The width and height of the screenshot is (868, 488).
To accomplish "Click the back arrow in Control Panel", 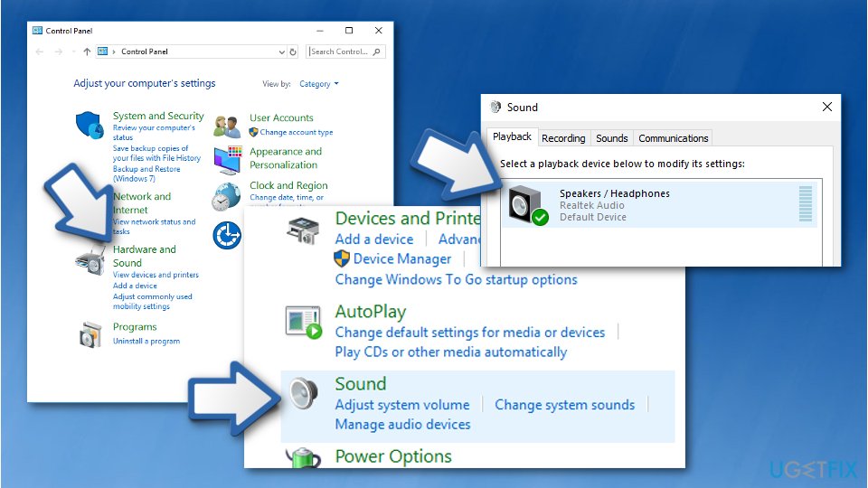I will tap(39, 52).
